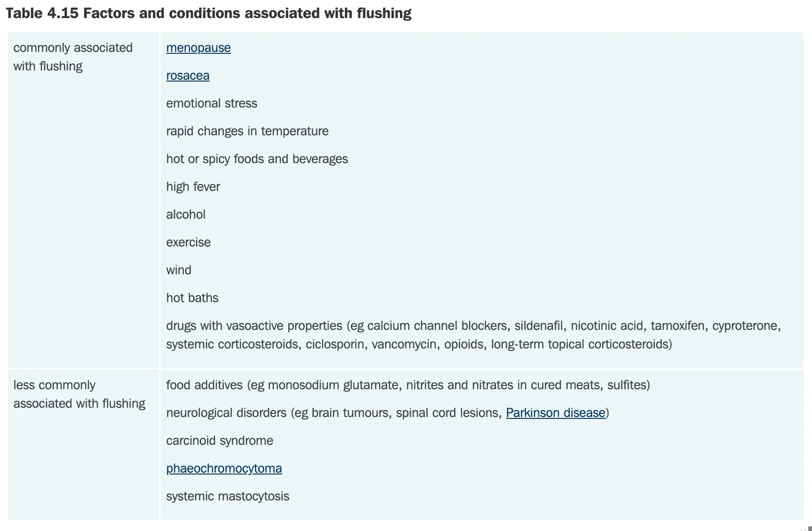Click the 'systemic mastocytosis' entry
The width and height of the screenshot is (812, 531).
(x=228, y=496)
